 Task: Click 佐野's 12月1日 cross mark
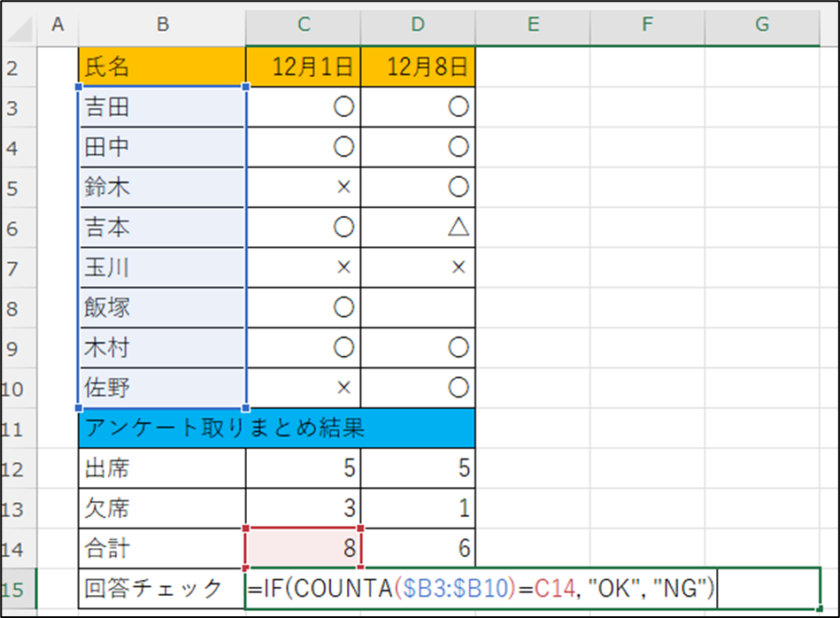[344, 388]
